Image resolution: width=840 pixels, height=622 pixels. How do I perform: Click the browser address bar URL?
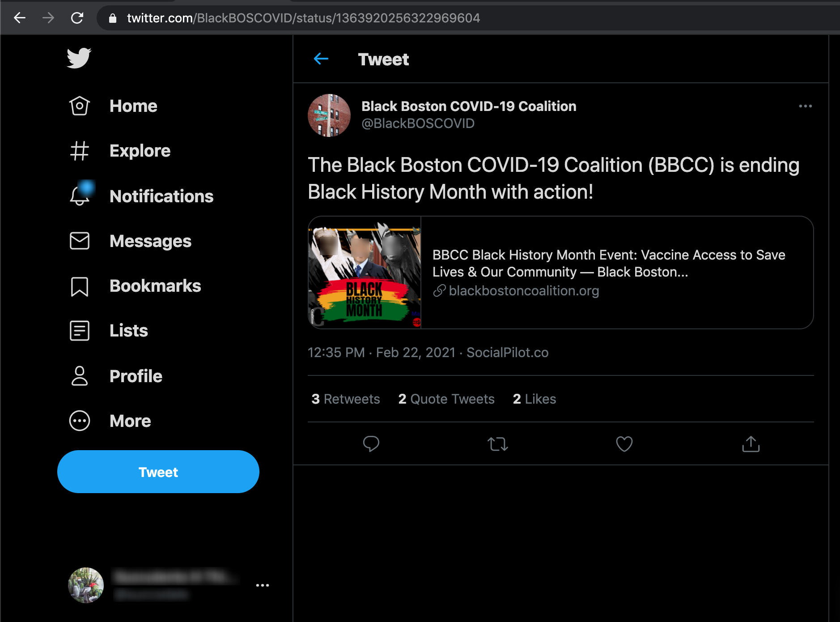click(303, 18)
